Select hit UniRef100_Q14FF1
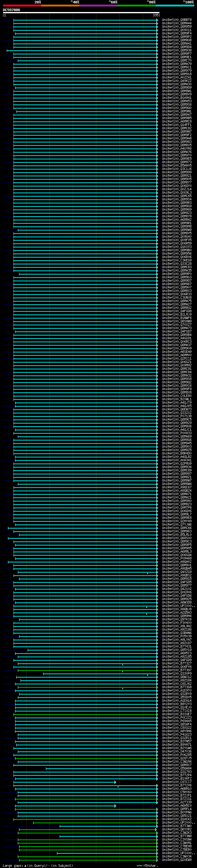This screenshot has width=197, height=868. 176,125
